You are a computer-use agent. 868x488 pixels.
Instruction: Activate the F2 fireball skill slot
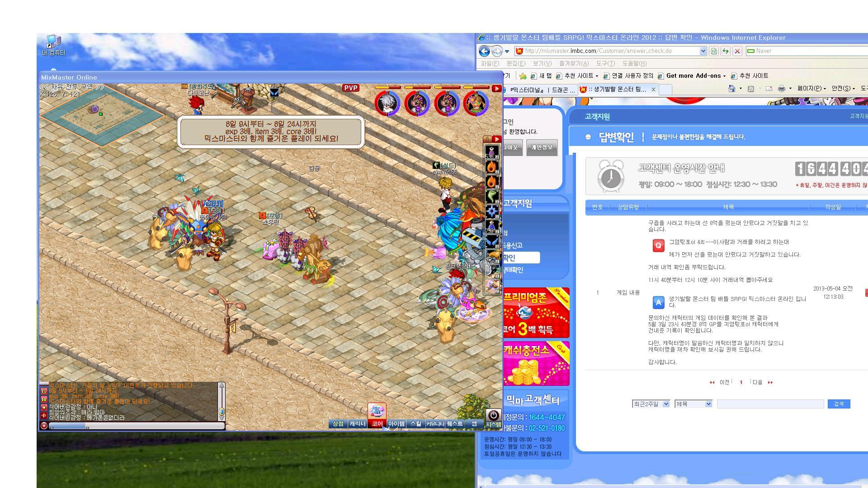tap(492, 167)
